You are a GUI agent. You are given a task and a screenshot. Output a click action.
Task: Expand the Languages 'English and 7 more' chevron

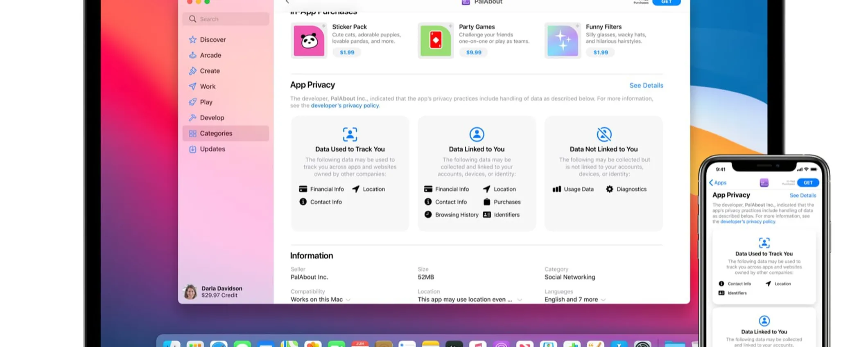[x=603, y=300]
